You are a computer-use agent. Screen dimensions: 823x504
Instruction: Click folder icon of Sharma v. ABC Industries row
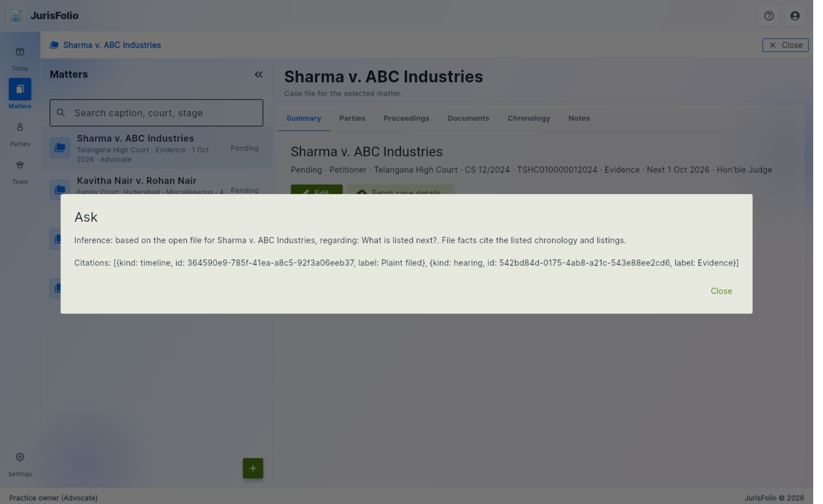coord(60,147)
